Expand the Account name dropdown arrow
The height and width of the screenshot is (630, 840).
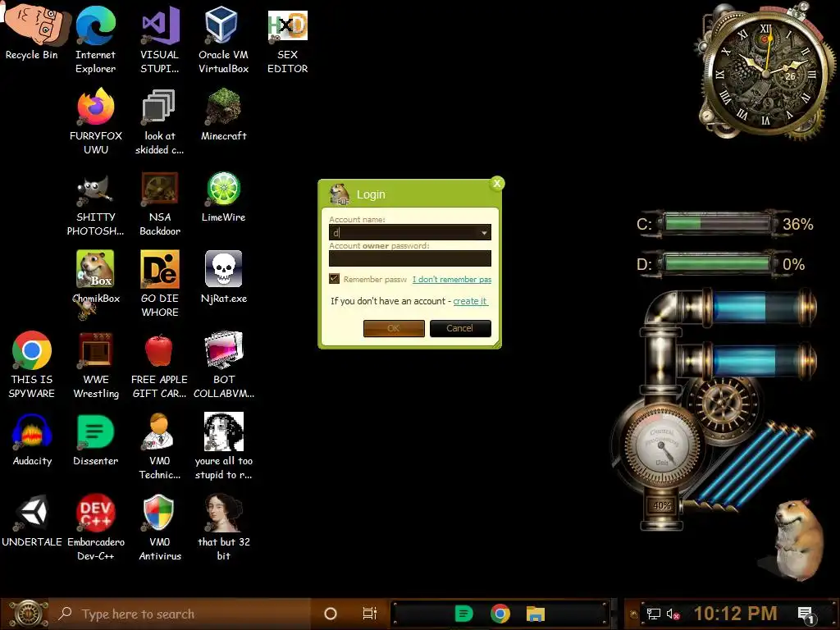tap(484, 232)
